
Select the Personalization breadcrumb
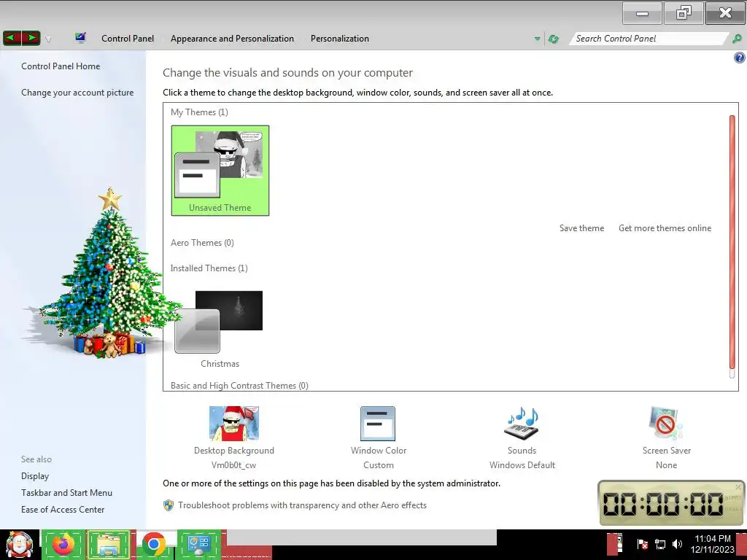point(340,39)
